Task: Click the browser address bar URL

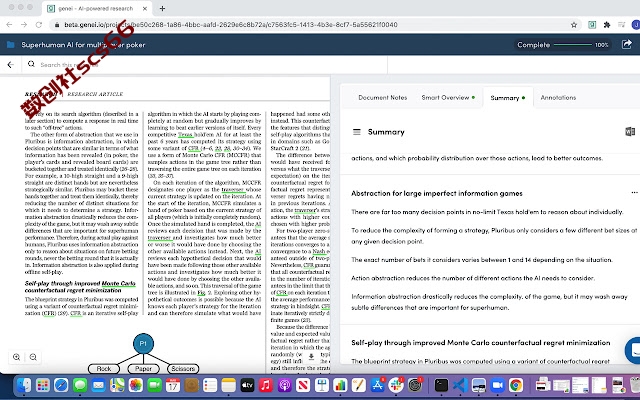Action: tap(231, 25)
